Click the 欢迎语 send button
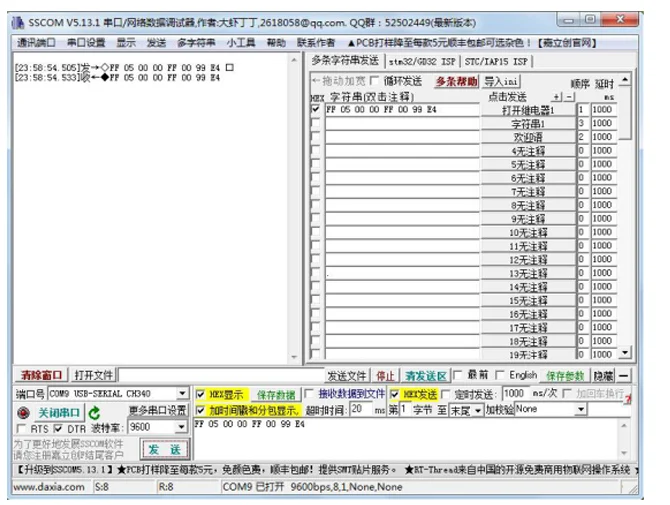 (x=528, y=137)
